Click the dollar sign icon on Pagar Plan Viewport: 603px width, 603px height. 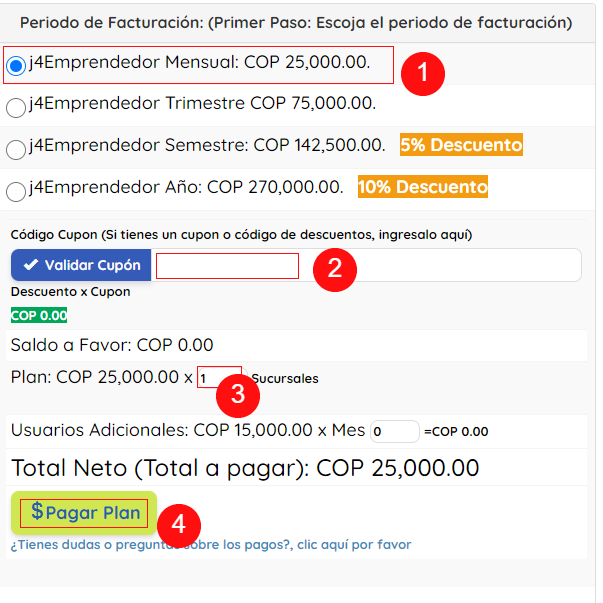click(37, 511)
